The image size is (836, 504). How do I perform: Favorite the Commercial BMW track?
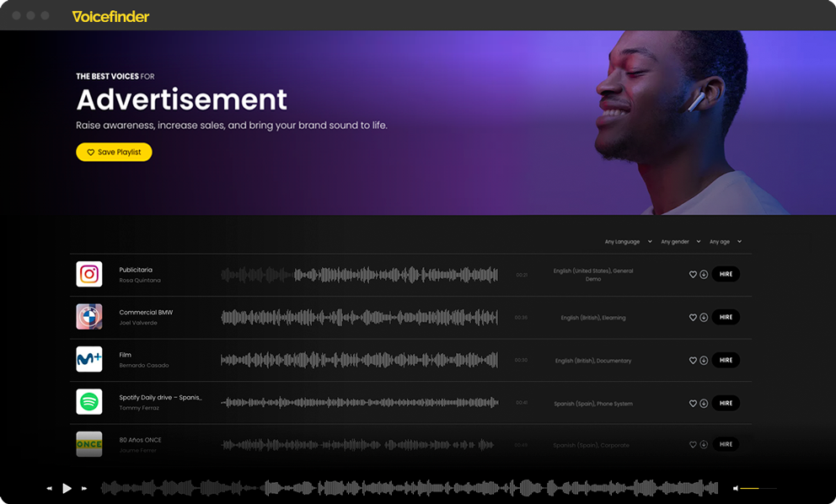(x=693, y=318)
